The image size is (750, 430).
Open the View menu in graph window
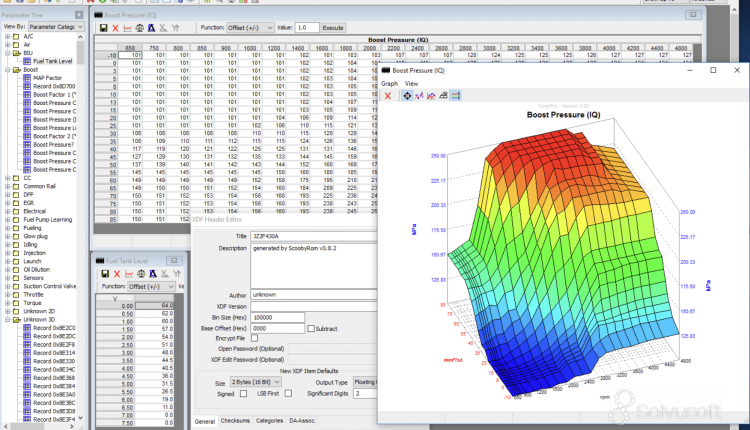coord(411,83)
